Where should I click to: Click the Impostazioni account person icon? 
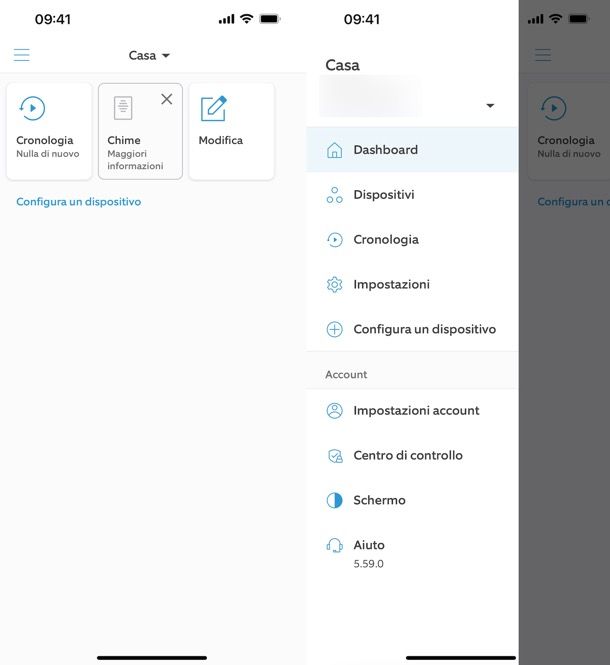pyautogui.click(x=334, y=411)
